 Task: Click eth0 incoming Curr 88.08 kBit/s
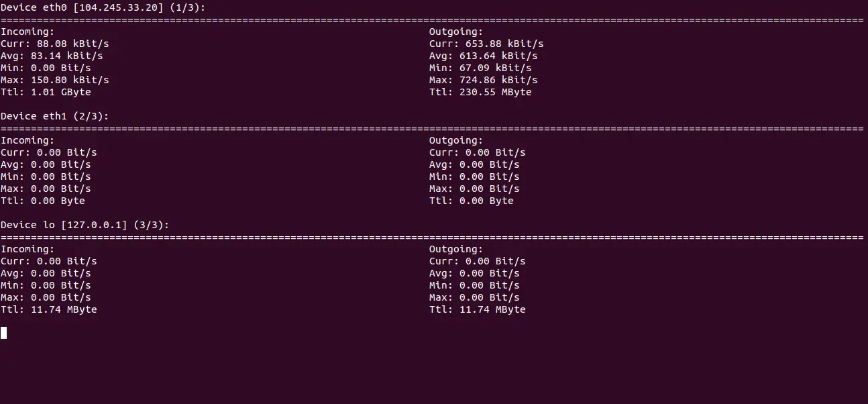tap(54, 44)
